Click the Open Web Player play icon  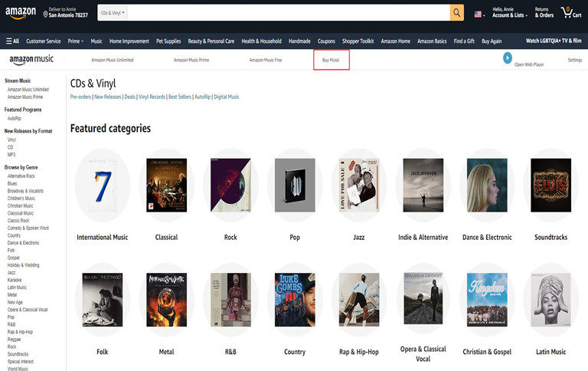[x=508, y=57]
